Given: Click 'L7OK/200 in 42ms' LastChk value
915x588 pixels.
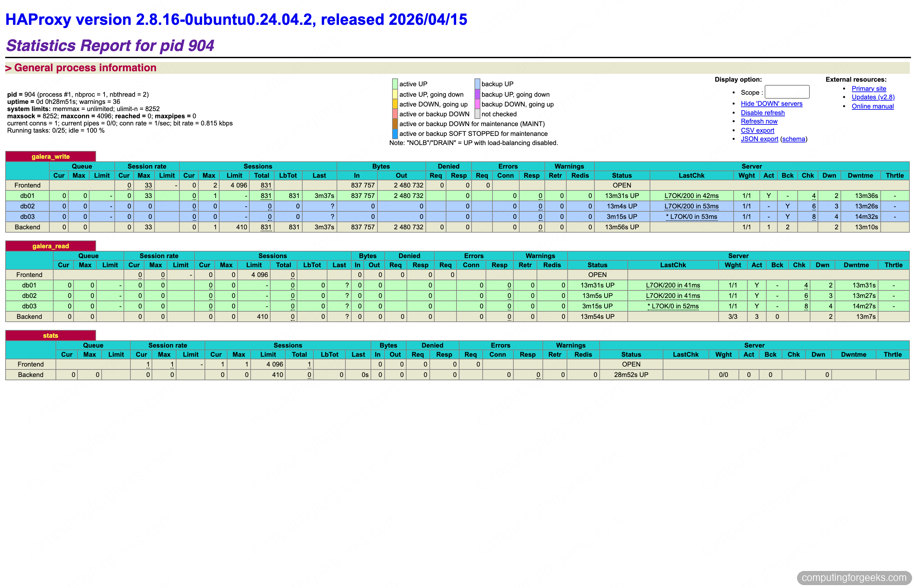Looking at the screenshot, I should click(x=691, y=196).
